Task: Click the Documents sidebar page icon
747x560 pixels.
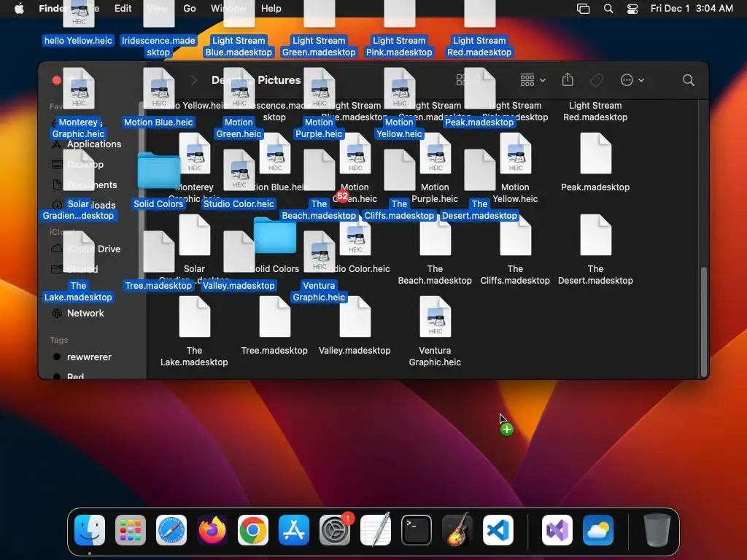Action: (x=57, y=184)
